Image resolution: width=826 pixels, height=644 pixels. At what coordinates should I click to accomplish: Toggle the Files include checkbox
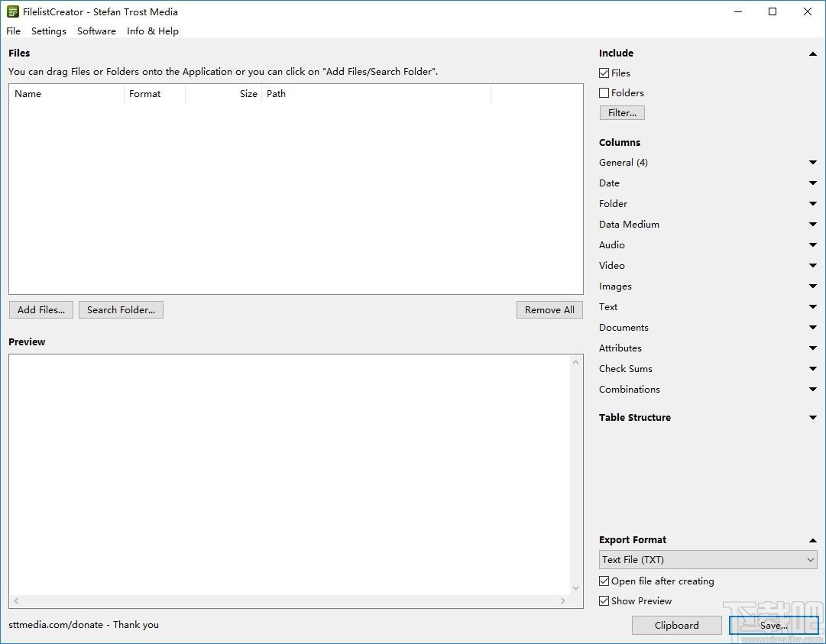pos(604,73)
